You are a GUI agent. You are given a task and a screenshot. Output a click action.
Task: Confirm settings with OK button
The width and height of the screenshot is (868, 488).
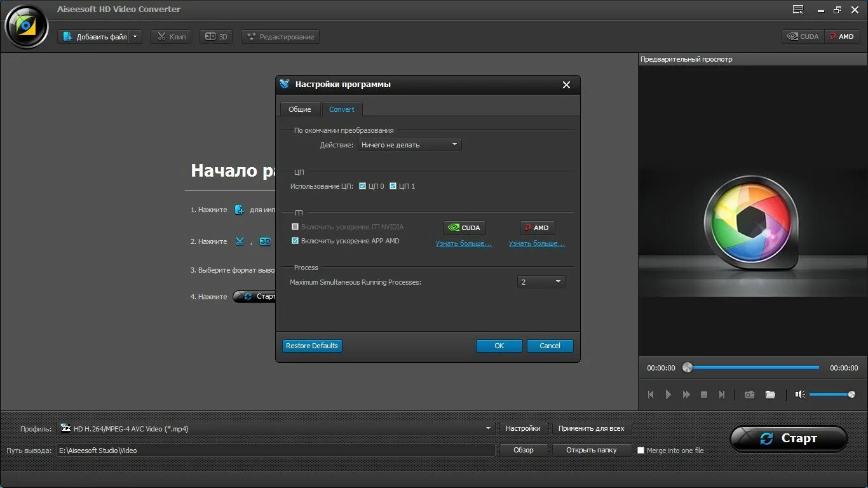coord(499,346)
